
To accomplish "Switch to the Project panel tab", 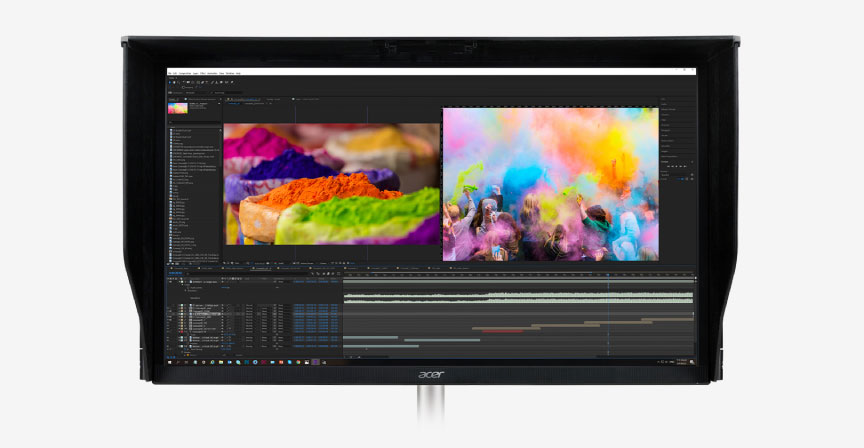I will 172,99.
